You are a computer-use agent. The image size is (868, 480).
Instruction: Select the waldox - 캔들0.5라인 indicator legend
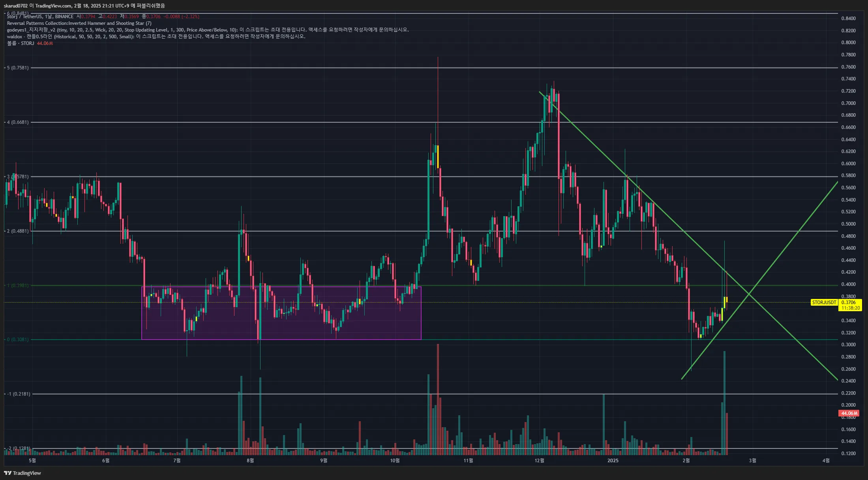(156, 37)
